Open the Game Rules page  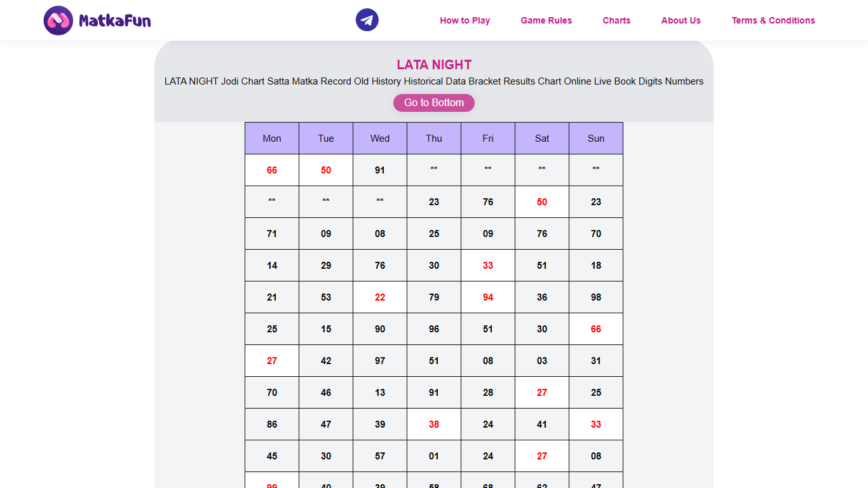point(546,20)
